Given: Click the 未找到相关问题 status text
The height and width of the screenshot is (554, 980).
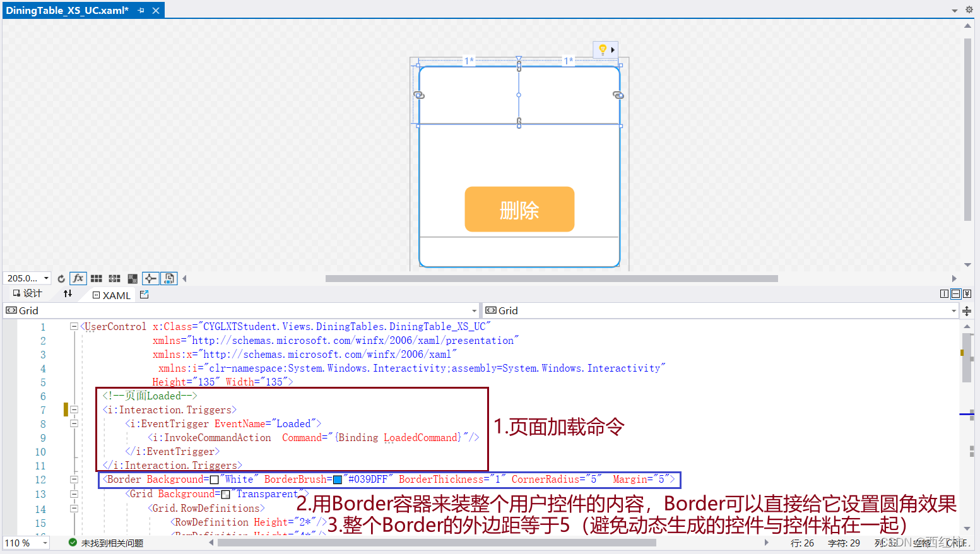Looking at the screenshot, I should 112,543.
